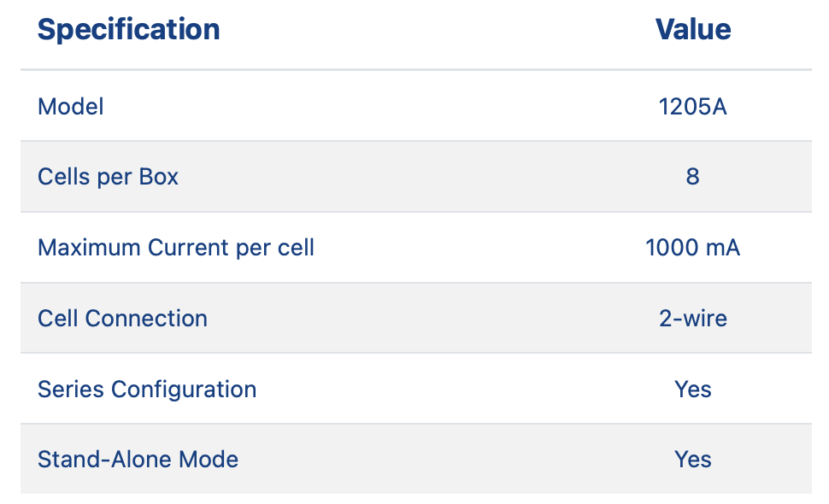
Task: Click the 2-wire value
Action: [x=692, y=318]
